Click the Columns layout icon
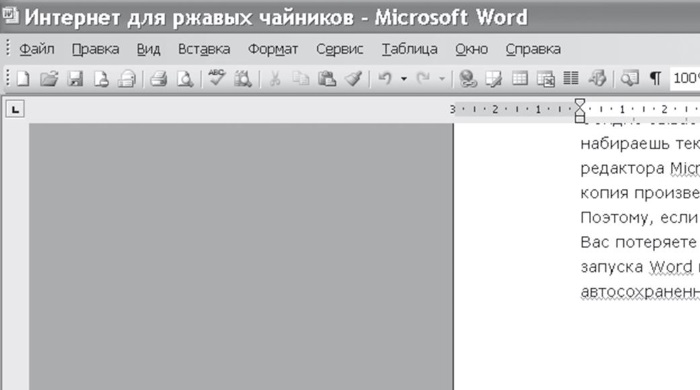The width and height of the screenshot is (700, 390). [x=571, y=79]
